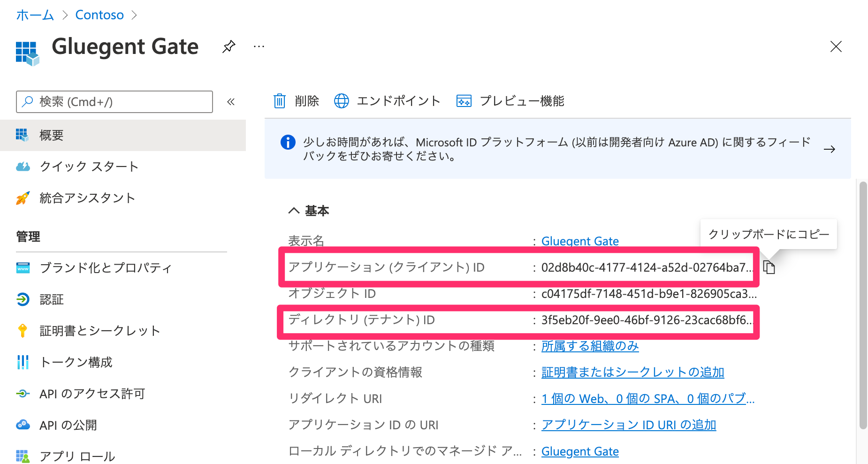
Task: Open 統合アシスタント rocket item
Action: coord(87,198)
